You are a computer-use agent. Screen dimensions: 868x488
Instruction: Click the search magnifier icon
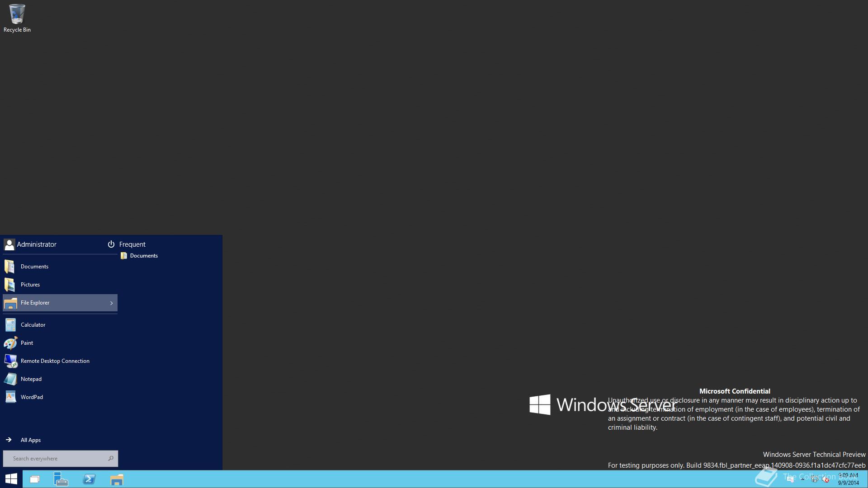tap(110, 459)
